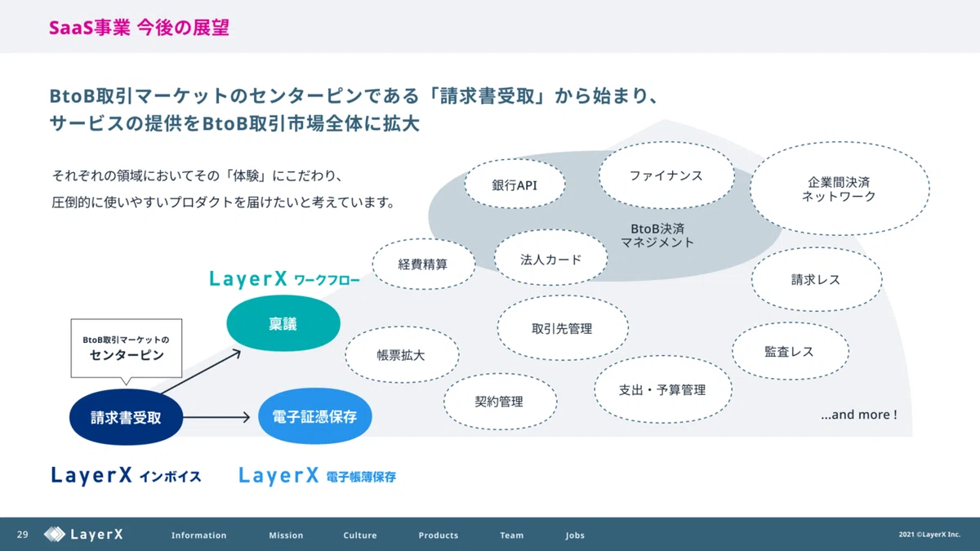Viewport: 980px width, 551px height.
Task: Click the 契約管理 dashed bubble
Action: (499, 402)
